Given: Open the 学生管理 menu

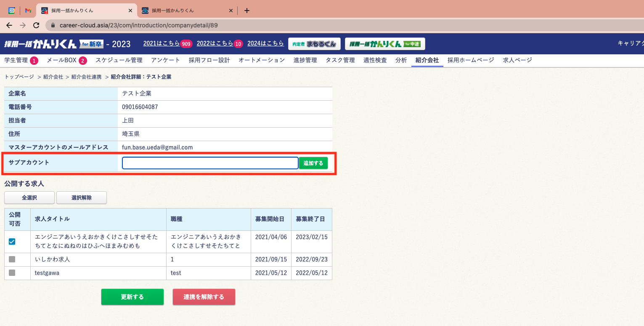Looking at the screenshot, I should click(x=16, y=60).
